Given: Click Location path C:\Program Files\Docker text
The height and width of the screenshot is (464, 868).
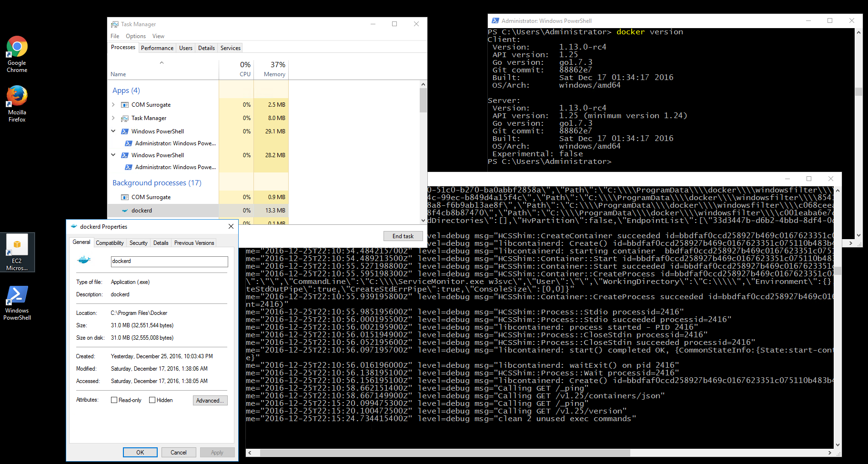Looking at the screenshot, I should [x=139, y=313].
